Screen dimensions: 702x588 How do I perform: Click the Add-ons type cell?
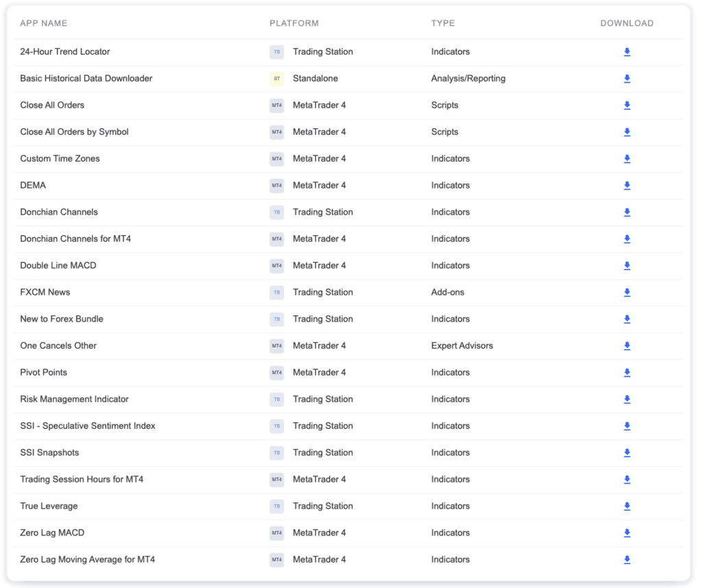448,292
